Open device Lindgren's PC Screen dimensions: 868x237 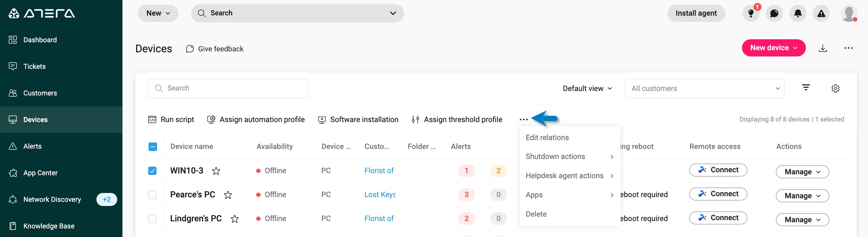click(x=196, y=218)
